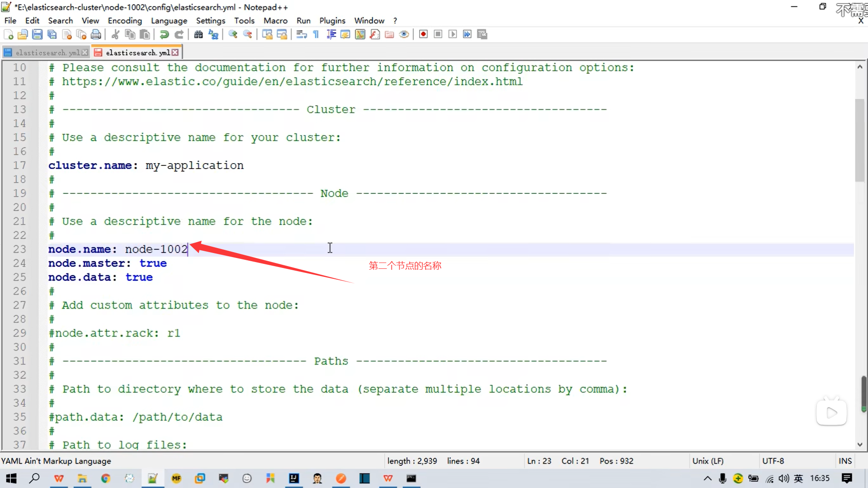Click the floating video play button overlay
Image resolution: width=868 pixels, height=488 pixels.
coord(831,413)
